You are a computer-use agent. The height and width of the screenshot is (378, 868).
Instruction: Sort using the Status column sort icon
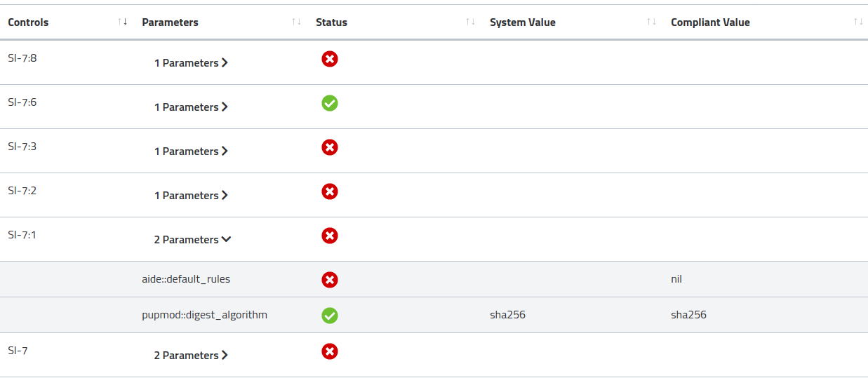pyautogui.click(x=470, y=22)
